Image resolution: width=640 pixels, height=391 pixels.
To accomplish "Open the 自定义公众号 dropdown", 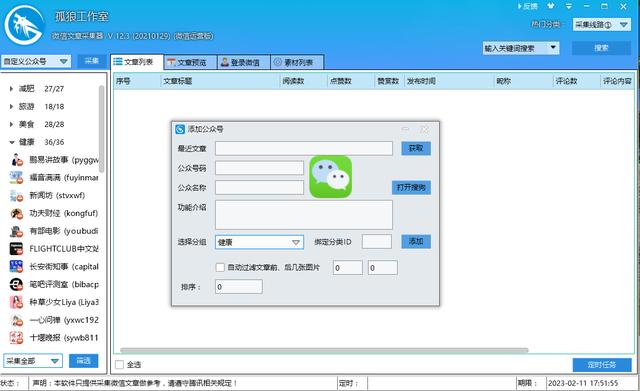I will [36, 62].
